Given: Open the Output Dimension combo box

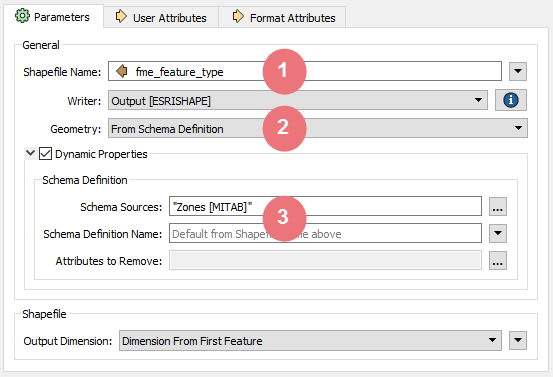Looking at the screenshot, I should 310,341.
